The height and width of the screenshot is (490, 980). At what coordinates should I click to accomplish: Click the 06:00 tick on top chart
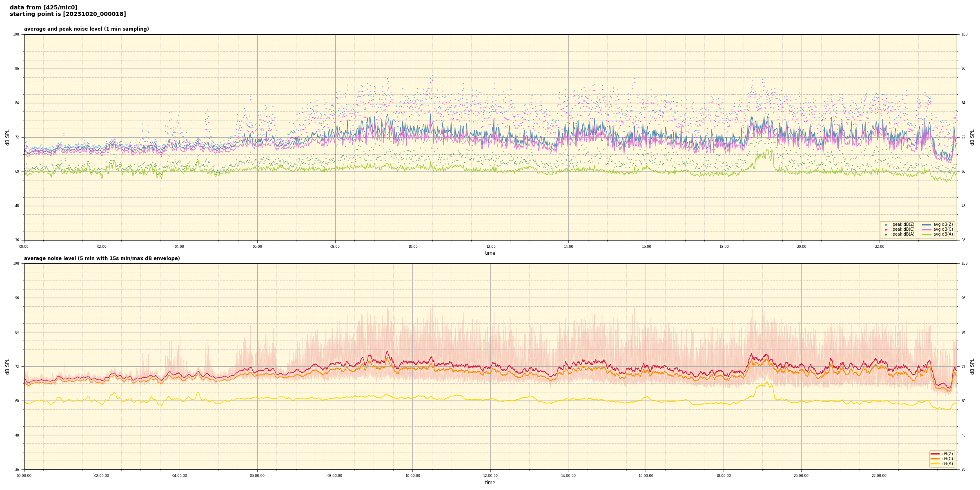[x=257, y=247]
